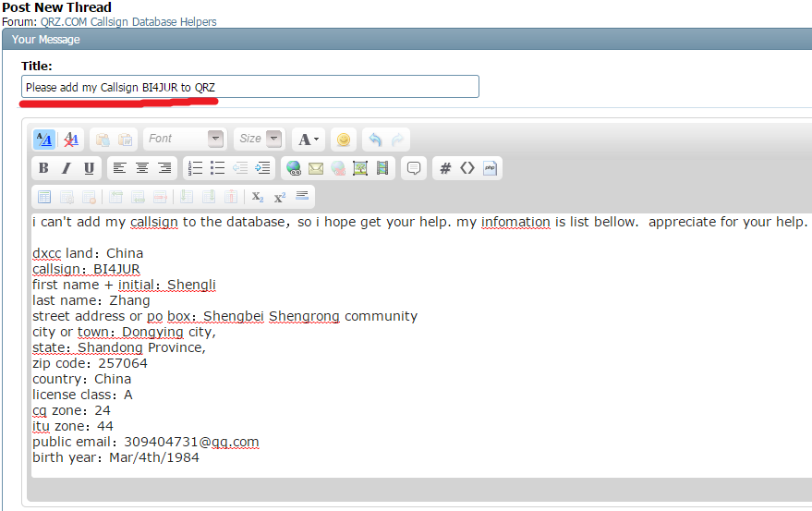The width and height of the screenshot is (812, 511).
Task: Click the 'itu zone: 44' line
Action: (x=72, y=426)
